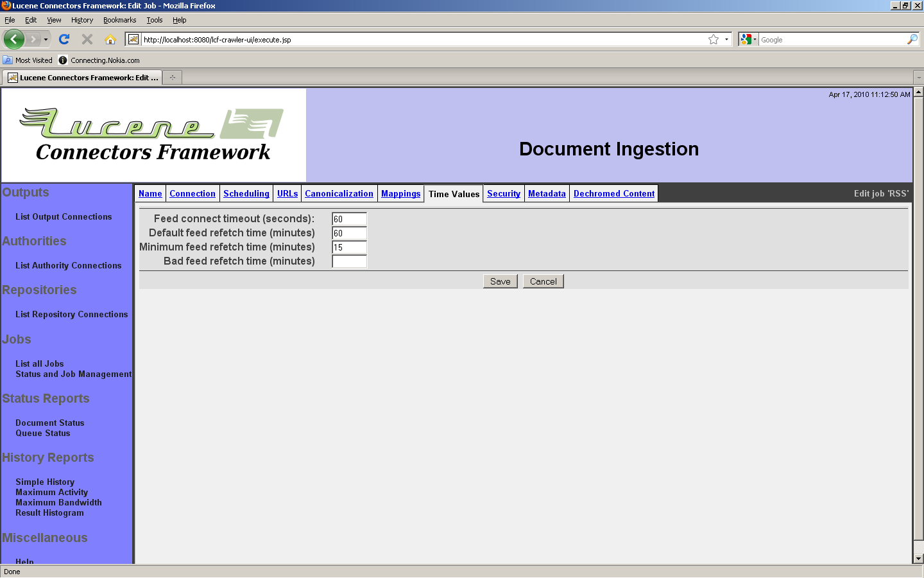Click the search magnifier icon
The height and width of the screenshot is (578, 924).
pyautogui.click(x=912, y=40)
